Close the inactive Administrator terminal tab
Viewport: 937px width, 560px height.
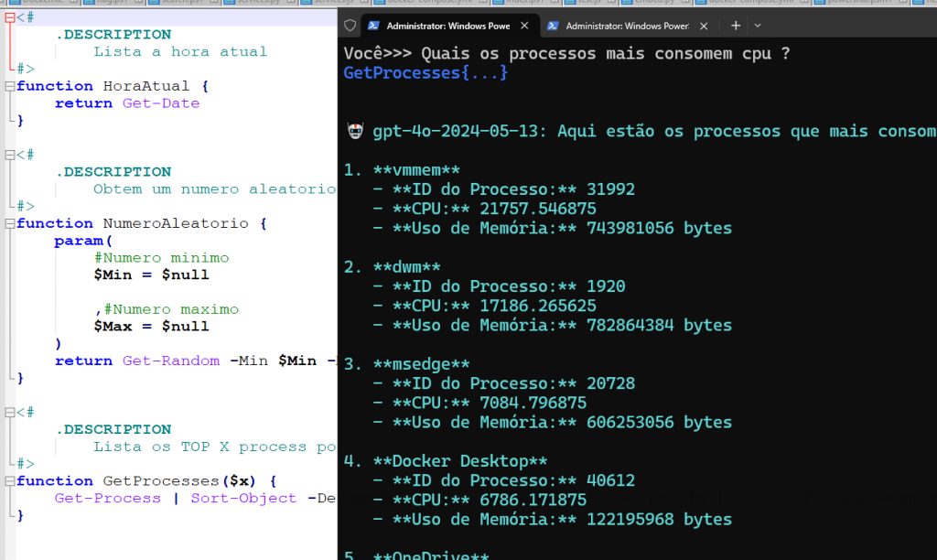[703, 26]
